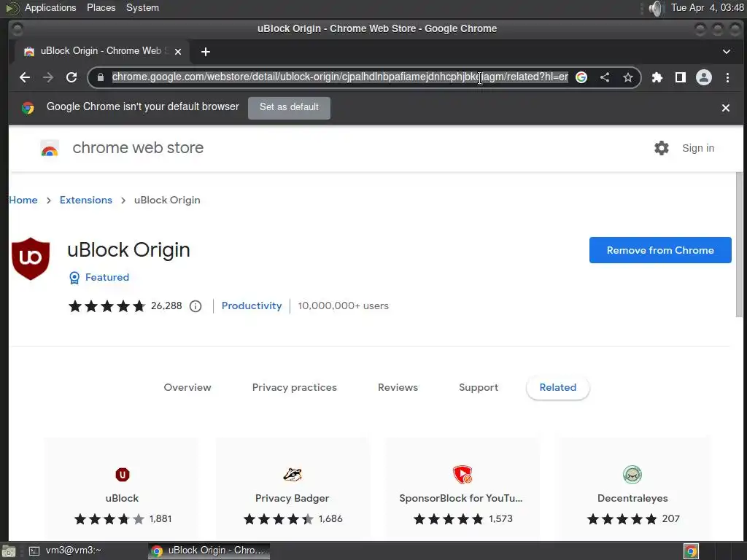Click the 10,000,000+ users text

point(343,306)
